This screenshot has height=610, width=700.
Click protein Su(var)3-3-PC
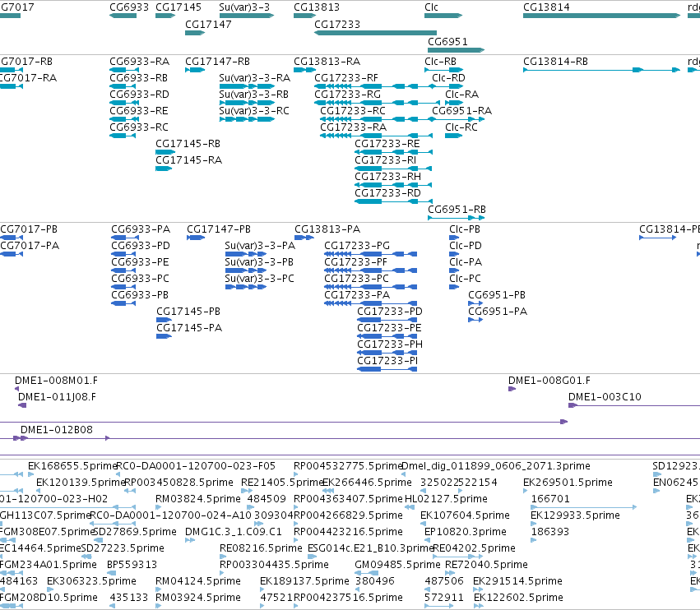(259, 279)
